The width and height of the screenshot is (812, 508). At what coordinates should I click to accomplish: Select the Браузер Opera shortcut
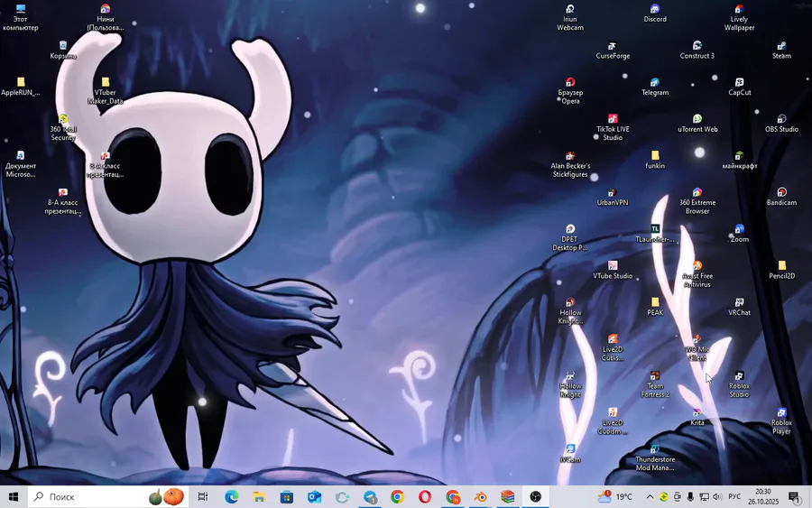pyautogui.click(x=570, y=90)
